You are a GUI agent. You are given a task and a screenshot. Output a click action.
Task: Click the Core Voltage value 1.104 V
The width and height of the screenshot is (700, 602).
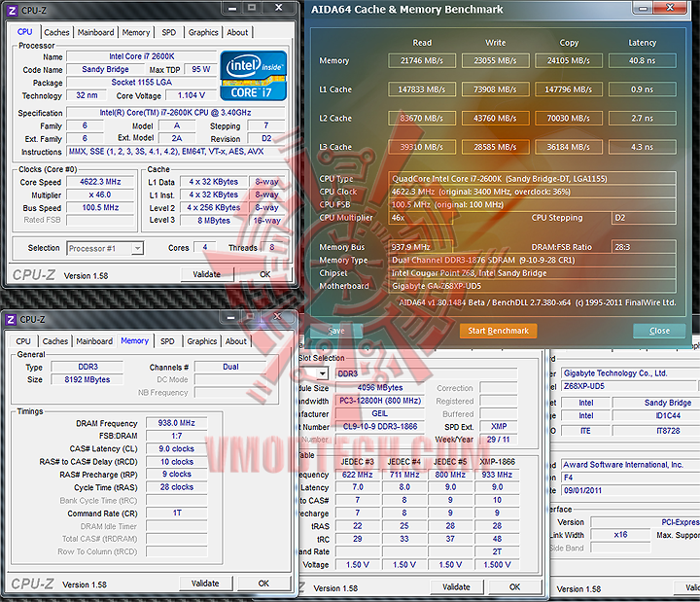[x=192, y=95]
